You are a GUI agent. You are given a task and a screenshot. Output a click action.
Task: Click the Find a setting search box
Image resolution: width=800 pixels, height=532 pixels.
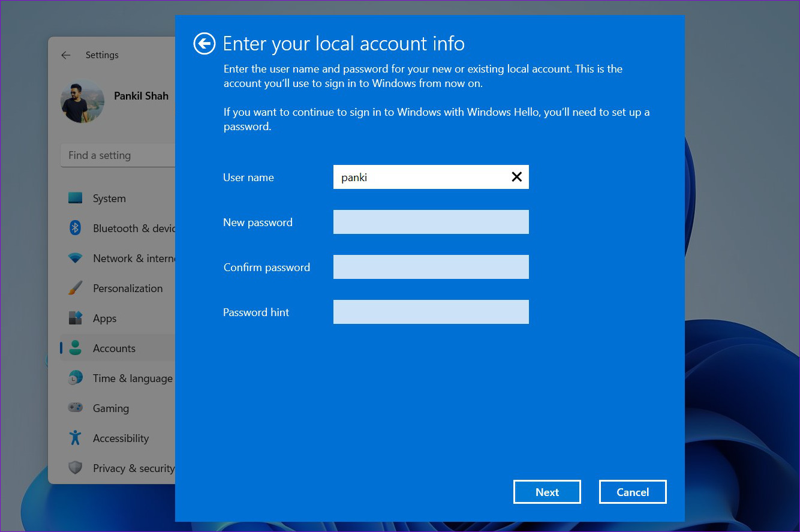click(118, 155)
